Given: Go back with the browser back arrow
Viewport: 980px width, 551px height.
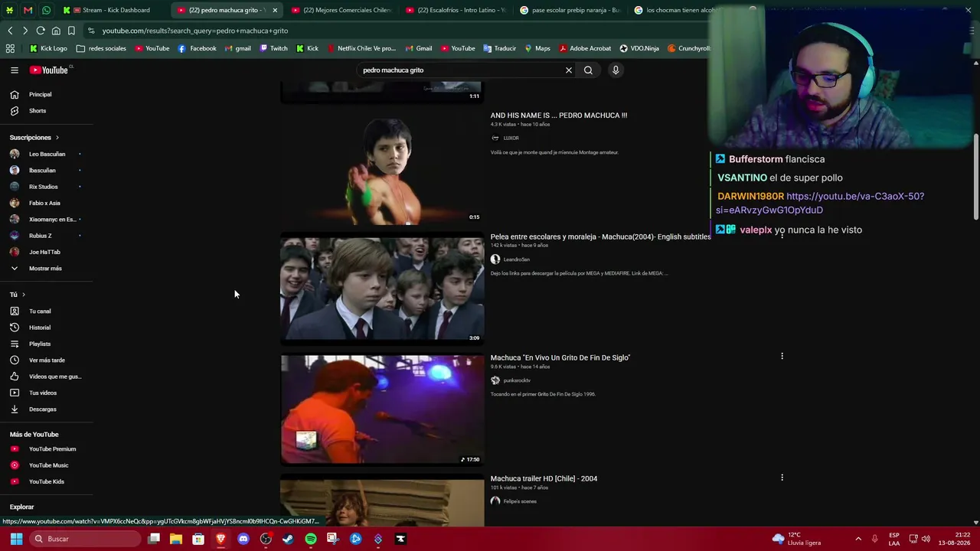Looking at the screenshot, I should point(10,31).
